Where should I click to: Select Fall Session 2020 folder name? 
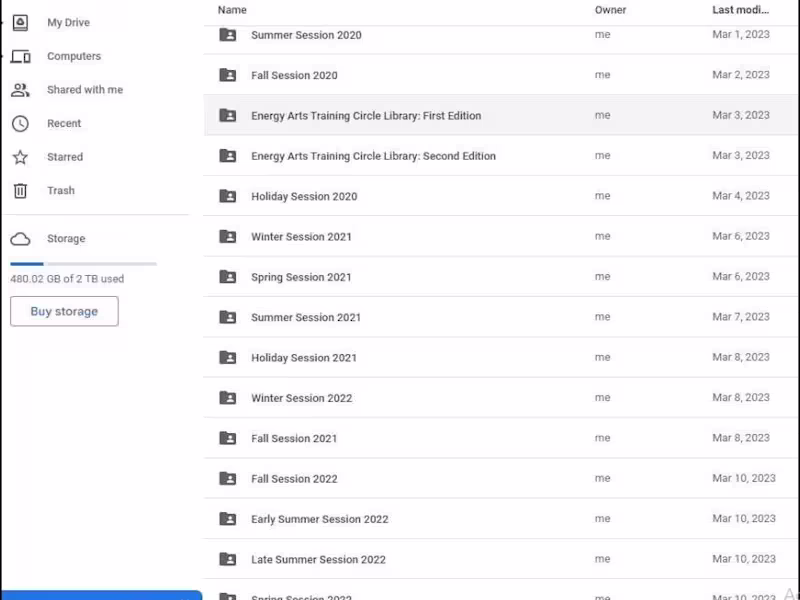(x=294, y=75)
